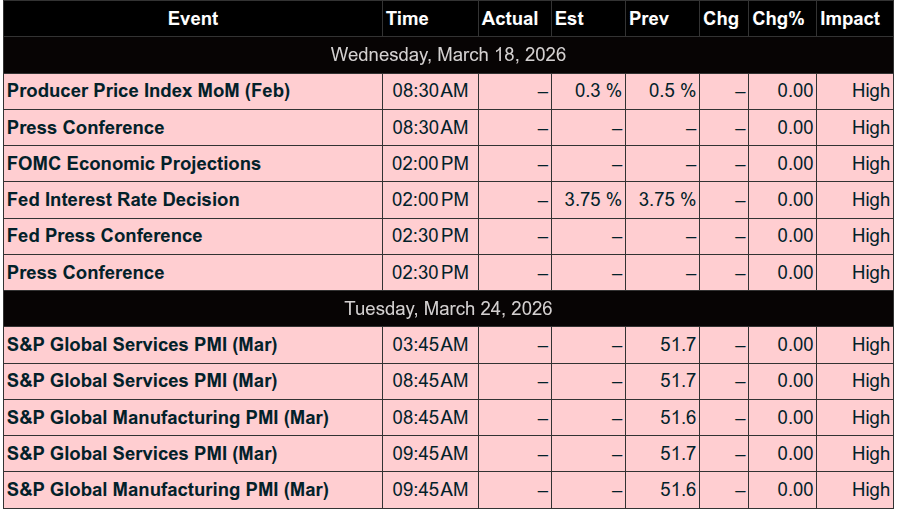Click the Wednesday, March 18, 2026 date header
The width and height of the screenshot is (907, 520).
click(x=448, y=55)
